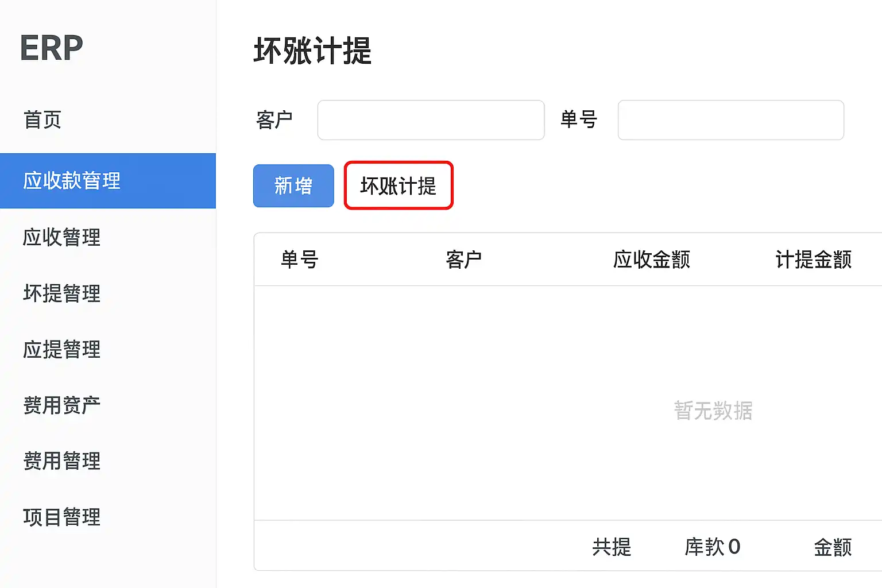This screenshot has height=588, width=882.
Task: Click the 客户 table column header
Action: click(463, 260)
